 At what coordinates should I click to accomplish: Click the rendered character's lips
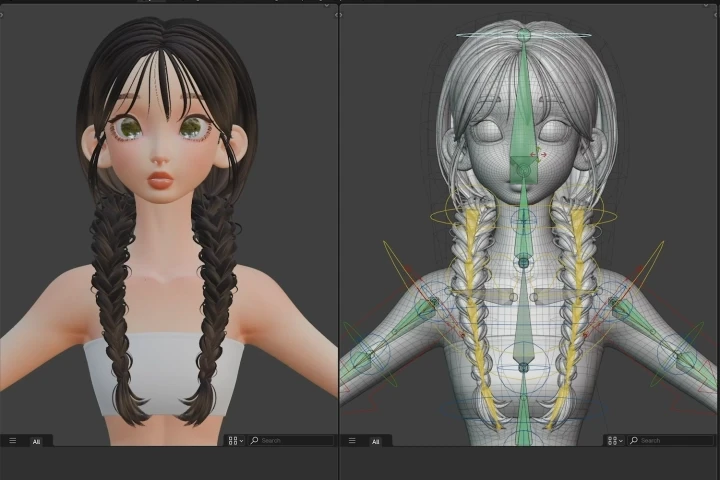(x=161, y=181)
